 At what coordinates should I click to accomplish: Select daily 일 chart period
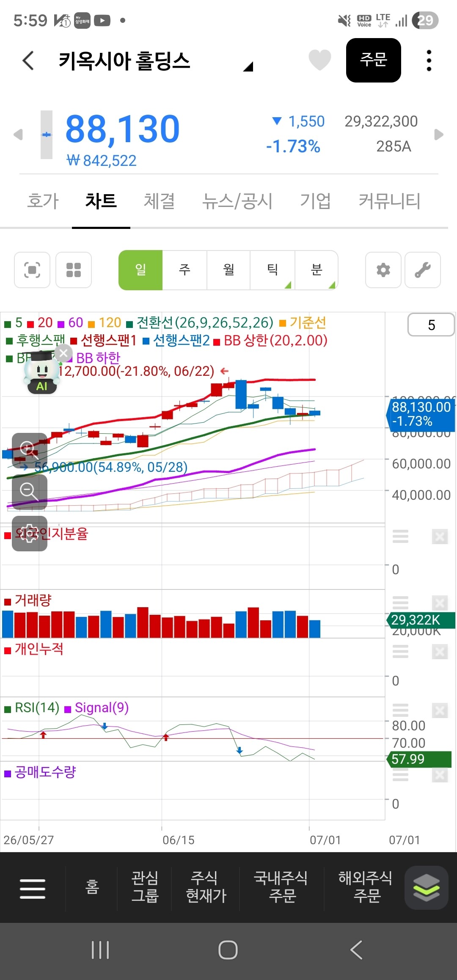(x=140, y=270)
